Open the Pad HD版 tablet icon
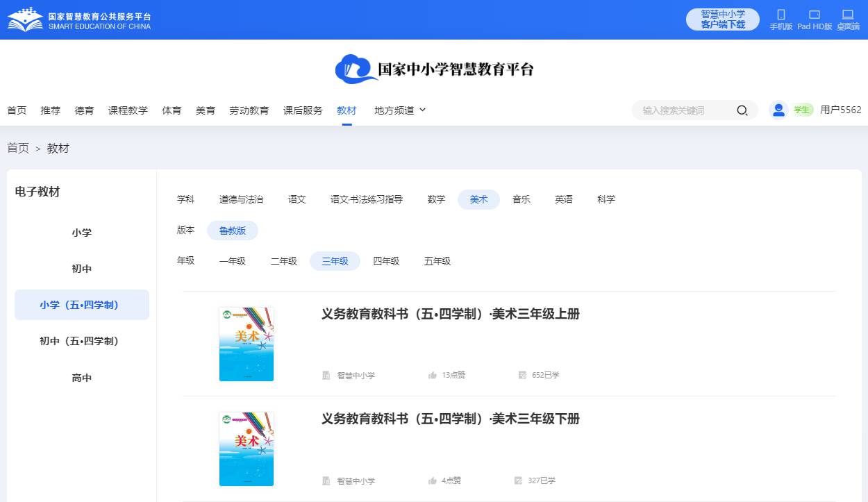Screen dimensions: 868x502 (x=815, y=15)
